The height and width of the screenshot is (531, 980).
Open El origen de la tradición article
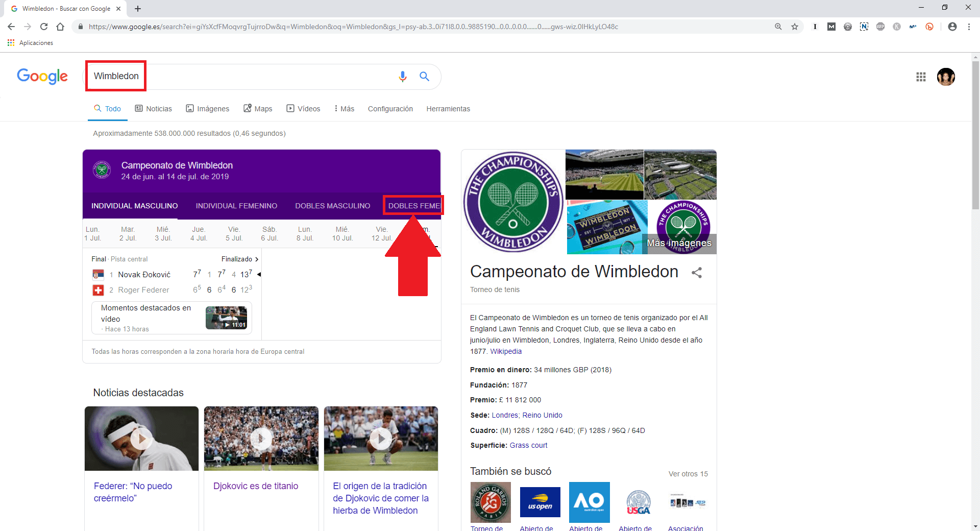pyautogui.click(x=381, y=498)
